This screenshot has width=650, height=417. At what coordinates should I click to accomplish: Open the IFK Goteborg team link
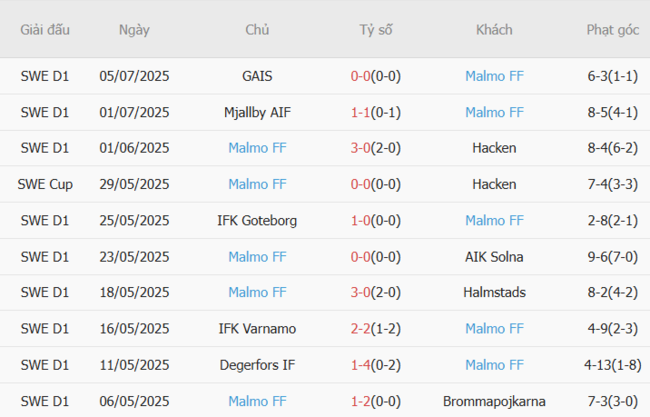click(x=257, y=220)
